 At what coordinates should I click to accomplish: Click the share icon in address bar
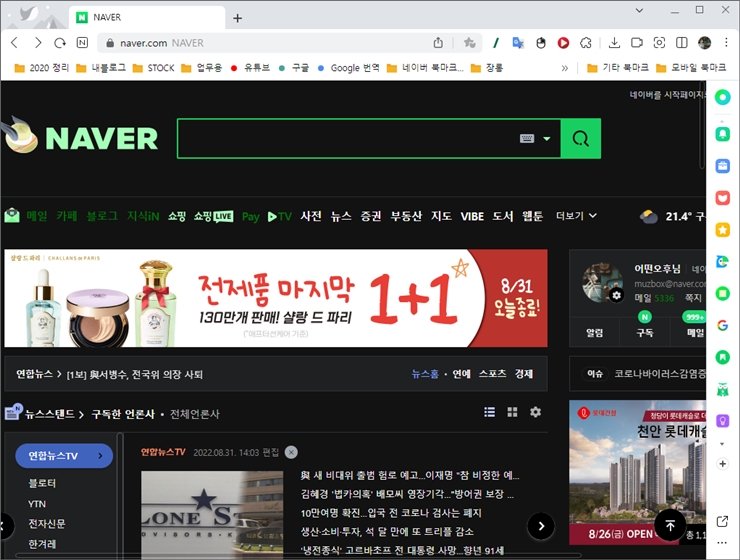coord(438,43)
